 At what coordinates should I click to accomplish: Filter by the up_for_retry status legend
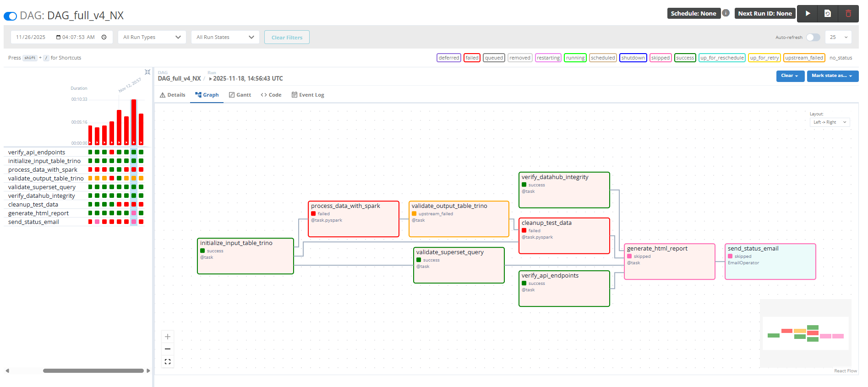tap(764, 58)
